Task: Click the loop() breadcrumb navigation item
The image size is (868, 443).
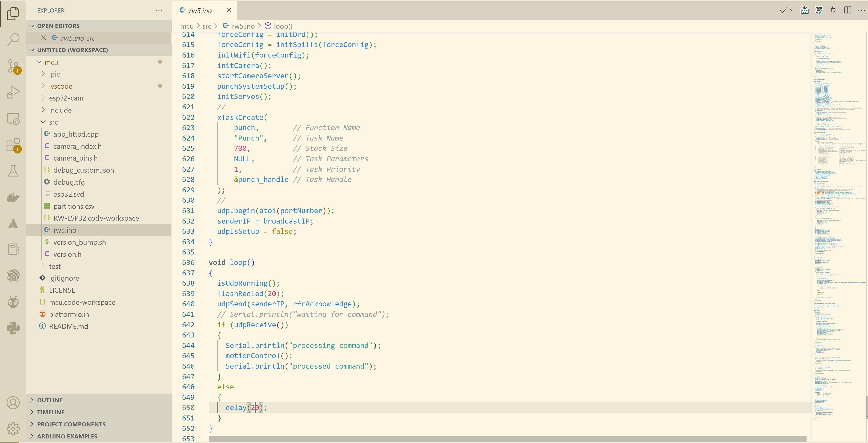Action: [282, 25]
